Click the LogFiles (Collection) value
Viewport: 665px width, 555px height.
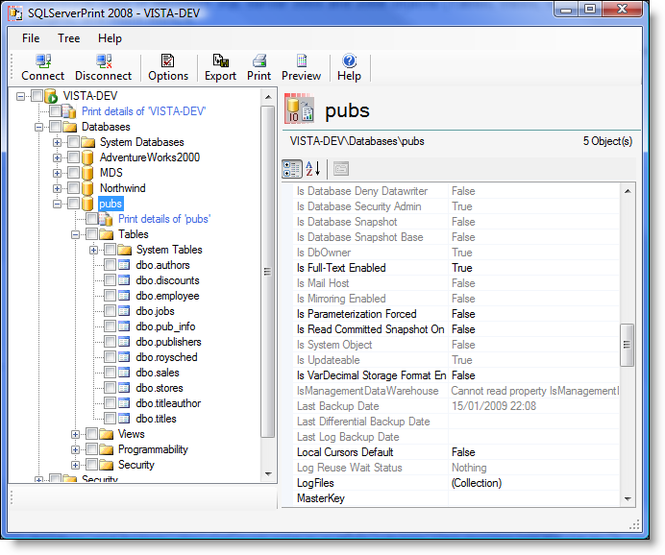(x=477, y=483)
